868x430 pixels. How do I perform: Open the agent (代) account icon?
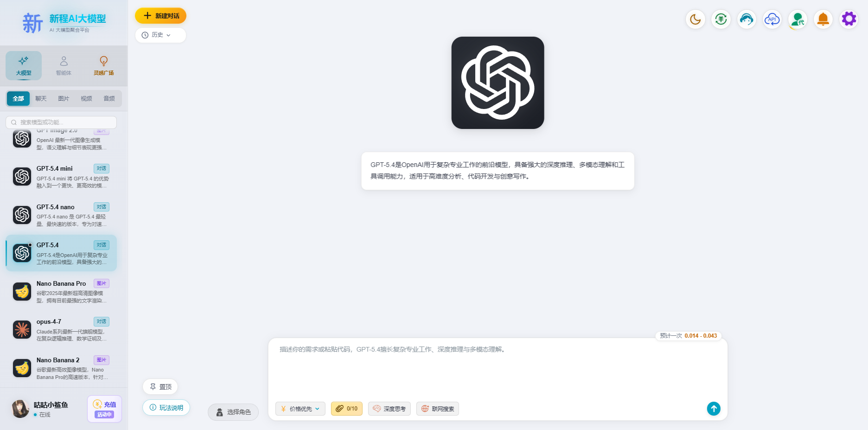[798, 19]
